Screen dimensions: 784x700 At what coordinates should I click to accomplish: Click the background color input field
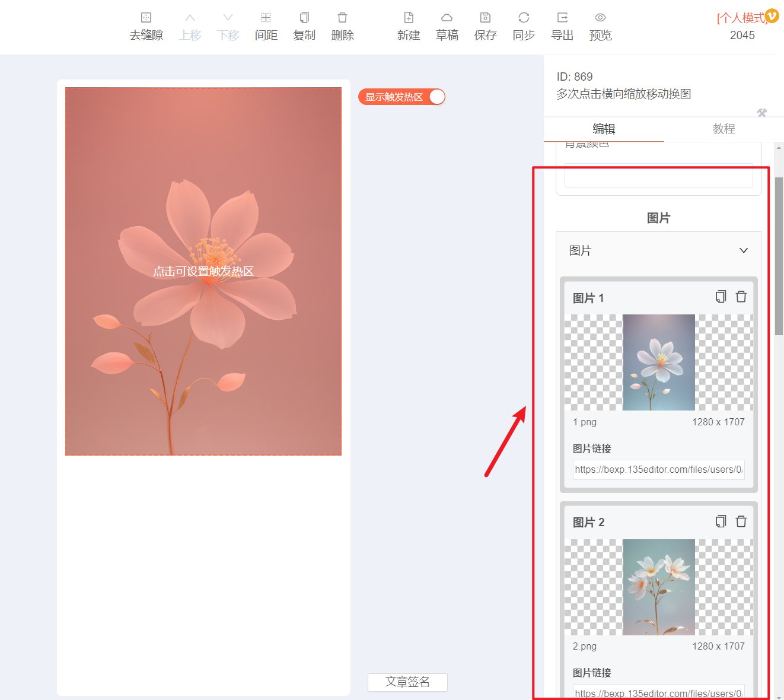tap(658, 175)
